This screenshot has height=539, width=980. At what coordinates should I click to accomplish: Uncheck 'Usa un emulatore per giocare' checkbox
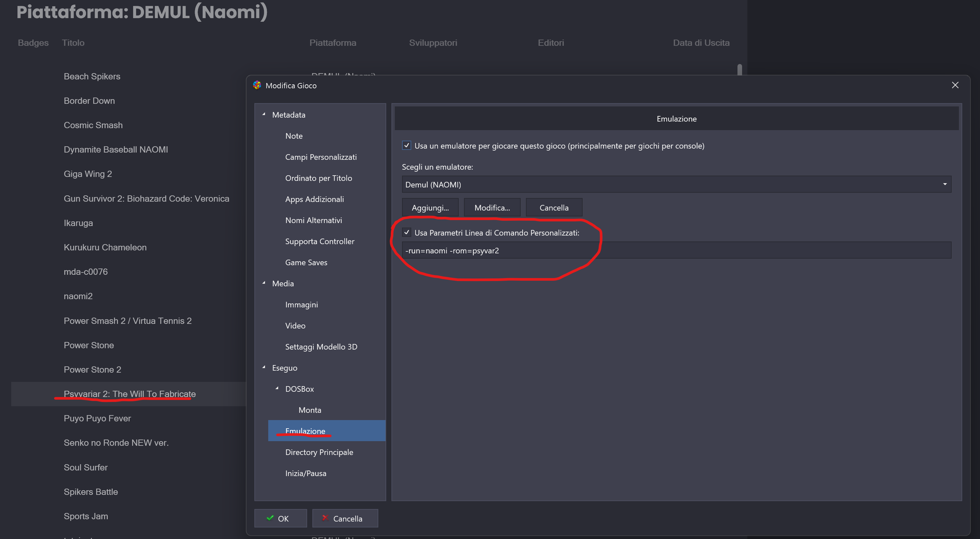406,146
